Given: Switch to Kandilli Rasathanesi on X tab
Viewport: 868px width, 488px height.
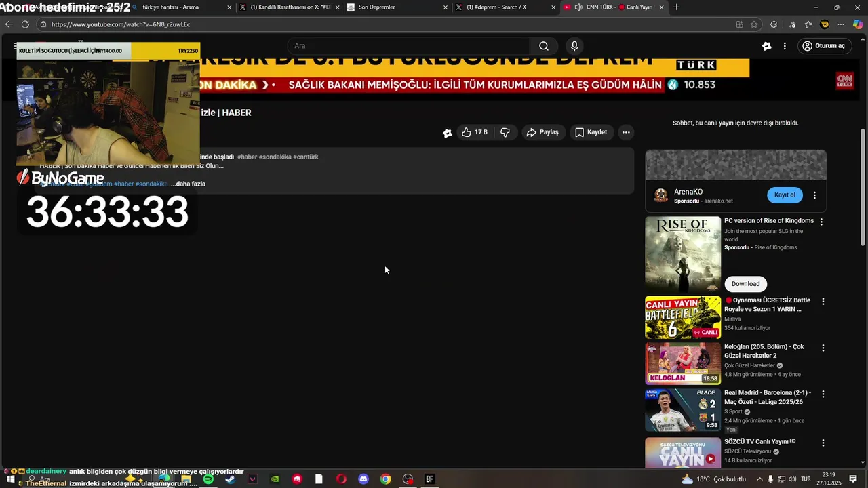Looking at the screenshot, I should coord(289,7).
